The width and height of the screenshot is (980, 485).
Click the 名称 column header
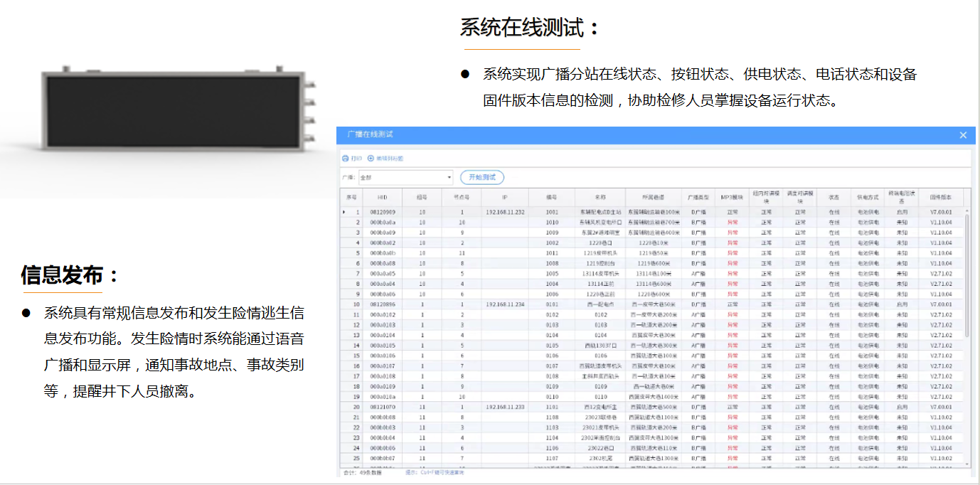point(600,197)
